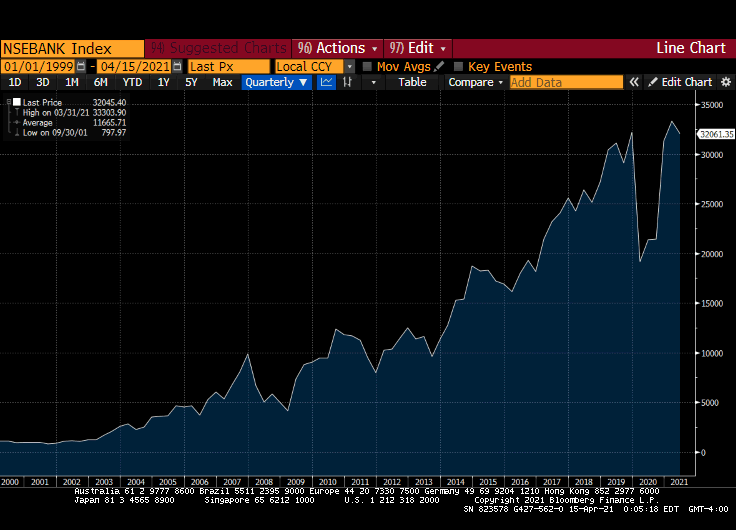Screen dimensions: 736x530
Task: Click the 32061.35 last price axis marker
Action: click(x=716, y=134)
